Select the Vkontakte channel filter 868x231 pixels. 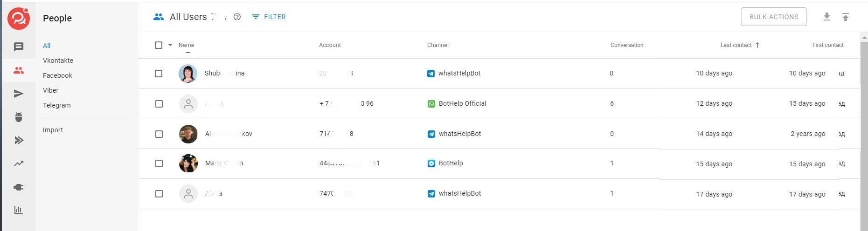click(x=58, y=61)
